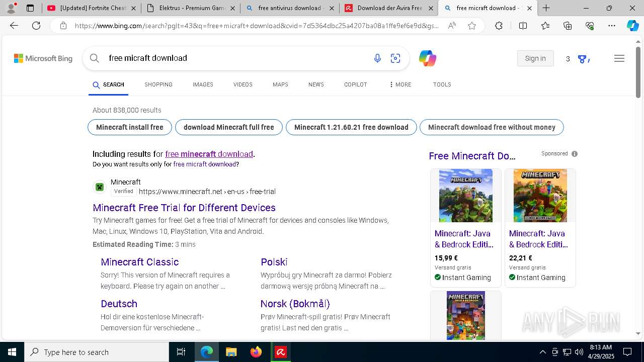Open the 15,99 € Minecraft product image
644x362 pixels.
click(466, 196)
